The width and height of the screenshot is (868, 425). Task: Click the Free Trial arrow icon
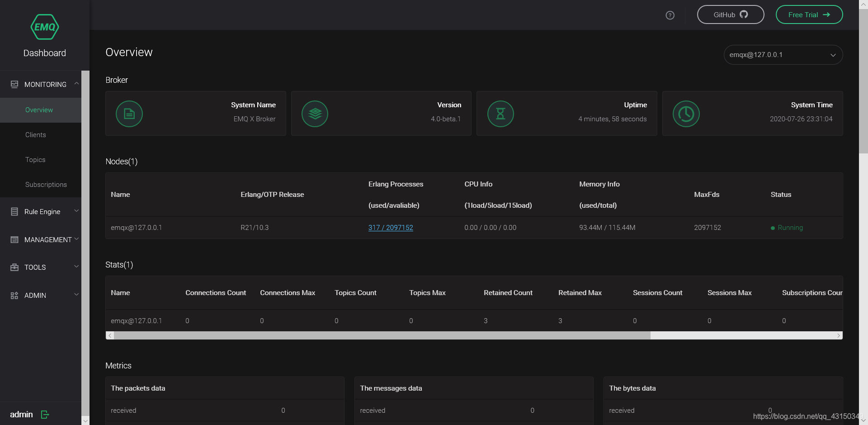[x=826, y=14]
